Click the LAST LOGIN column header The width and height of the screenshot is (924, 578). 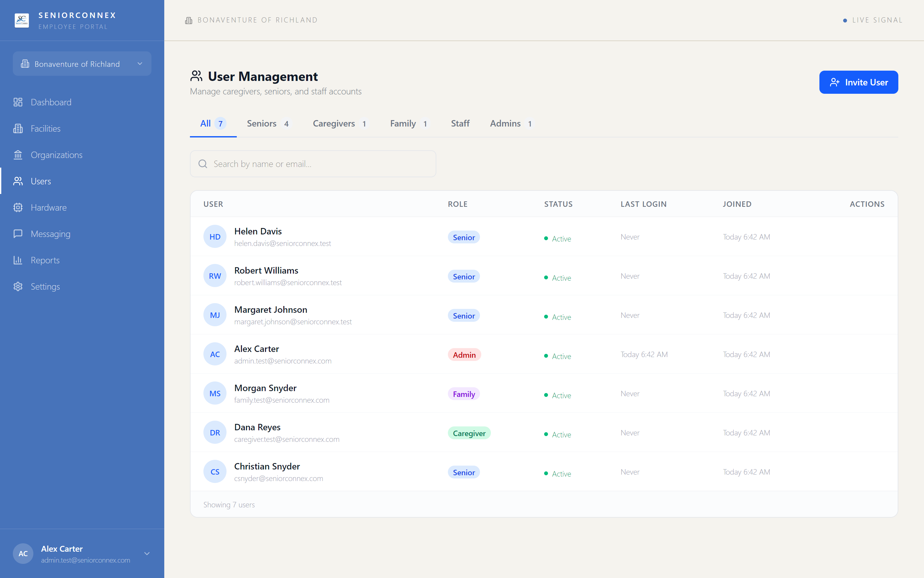pyautogui.click(x=643, y=204)
